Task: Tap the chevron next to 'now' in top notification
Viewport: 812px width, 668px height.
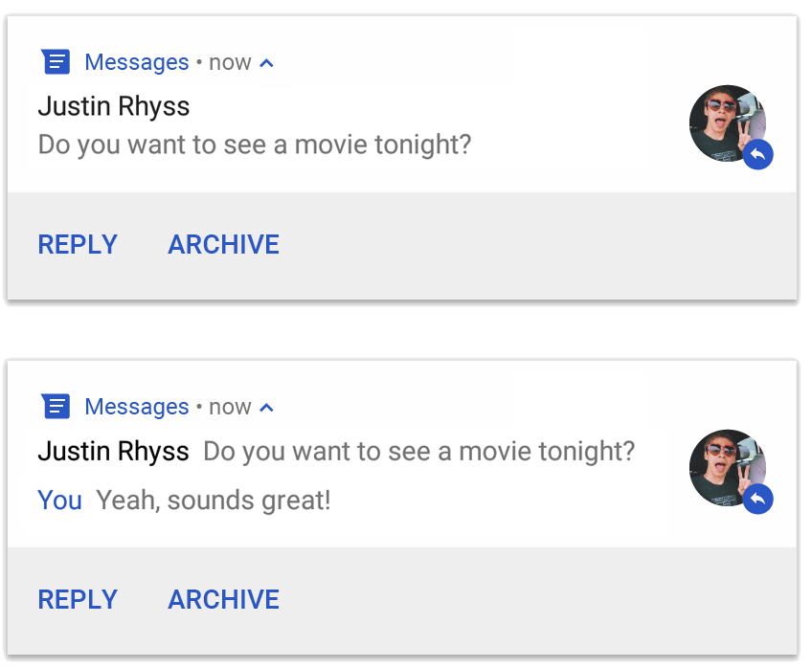Action: (265, 60)
